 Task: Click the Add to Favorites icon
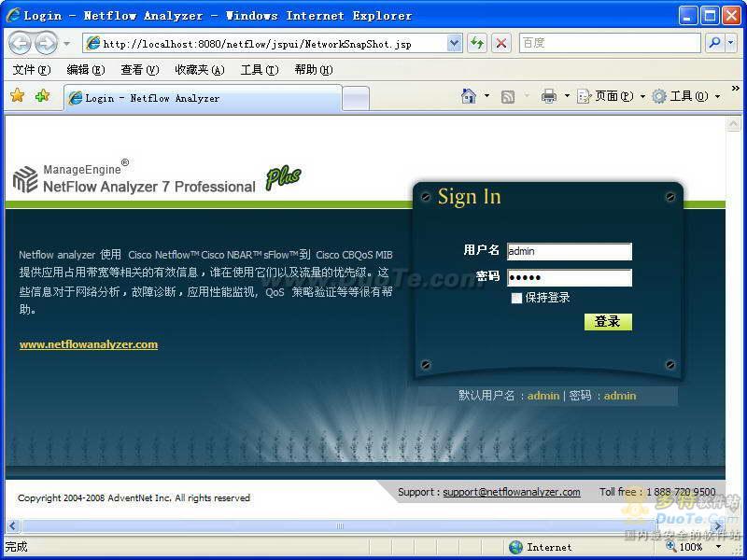[42, 96]
